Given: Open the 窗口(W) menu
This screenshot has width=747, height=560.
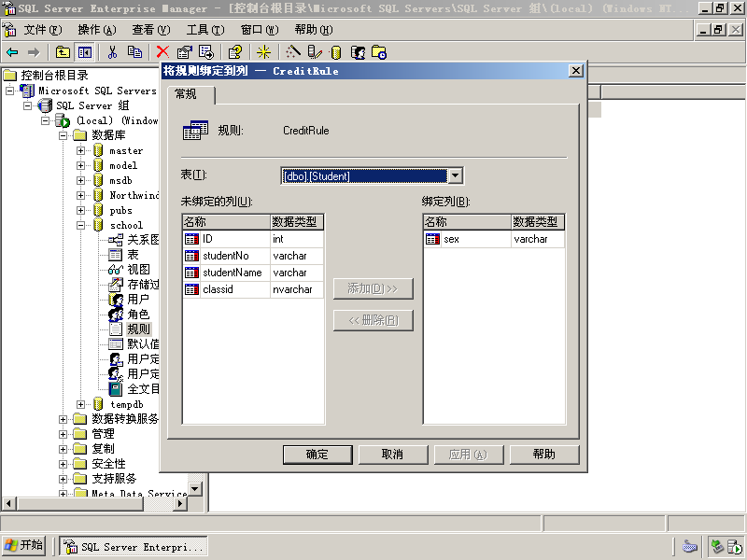Looking at the screenshot, I should [x=260, y=30].
